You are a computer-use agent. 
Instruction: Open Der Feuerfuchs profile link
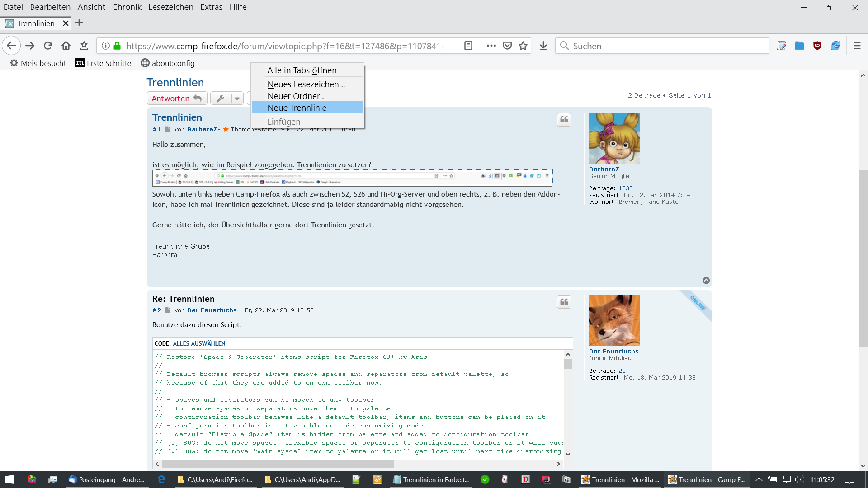tap(613, 351)
